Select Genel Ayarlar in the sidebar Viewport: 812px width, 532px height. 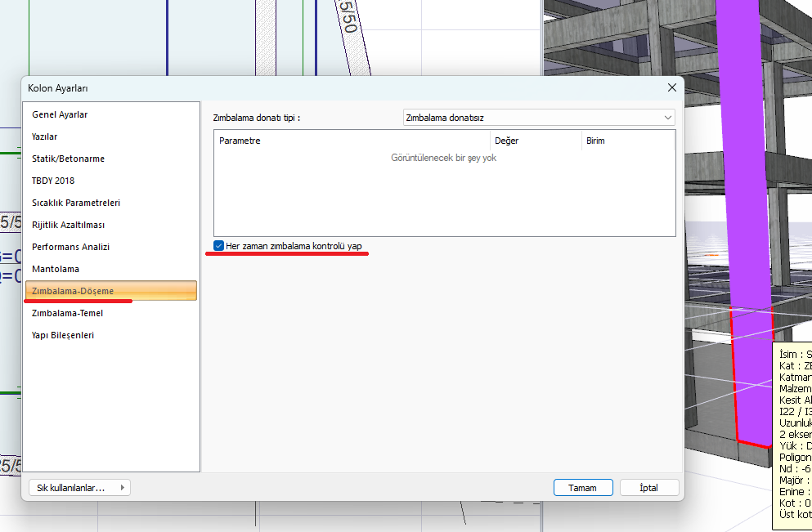(60, 114)
